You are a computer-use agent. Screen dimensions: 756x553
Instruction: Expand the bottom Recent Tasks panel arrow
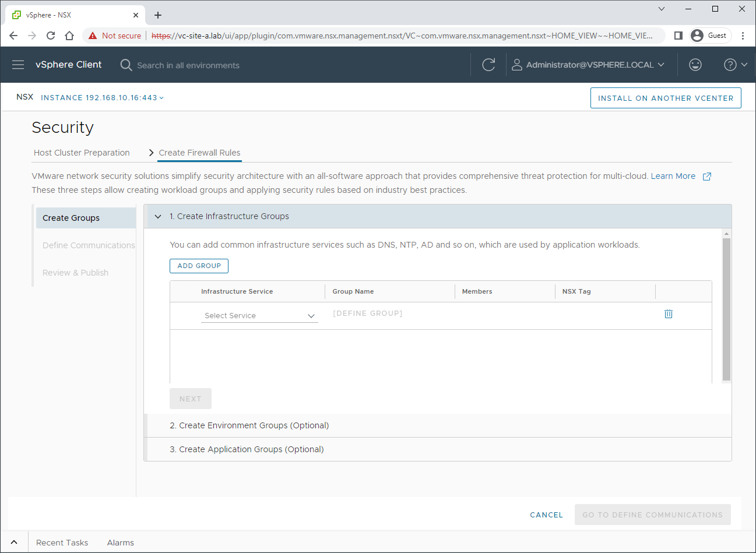(x=14, y=542)
